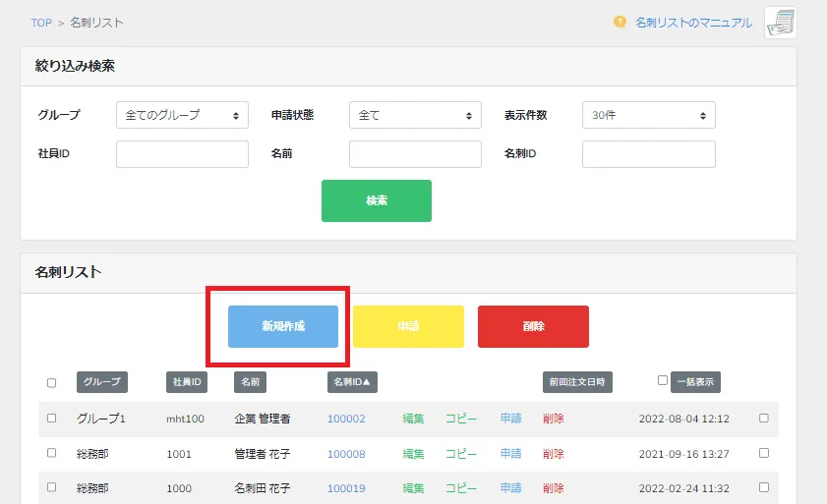The width and height of the screenshot is (827, 504).
Task: Toggle the checkbox beside 一括表示
Action: pos(663,380)
